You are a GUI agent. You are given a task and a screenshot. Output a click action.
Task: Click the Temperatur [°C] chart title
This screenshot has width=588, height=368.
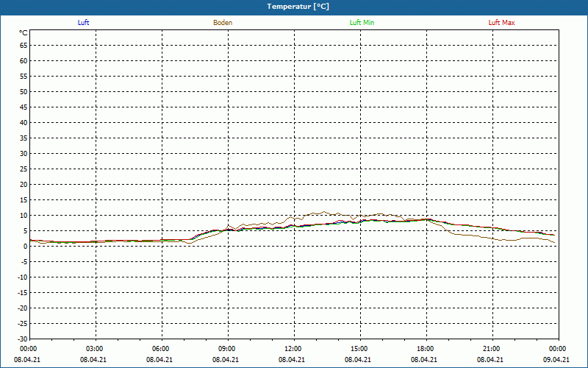298,7
